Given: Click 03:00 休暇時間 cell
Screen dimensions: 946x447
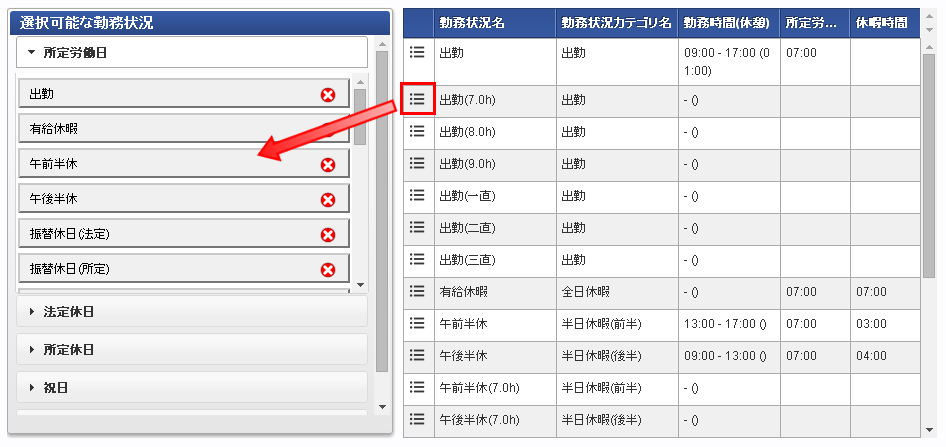Looking at the screenshot, I should tap(884, 325).
